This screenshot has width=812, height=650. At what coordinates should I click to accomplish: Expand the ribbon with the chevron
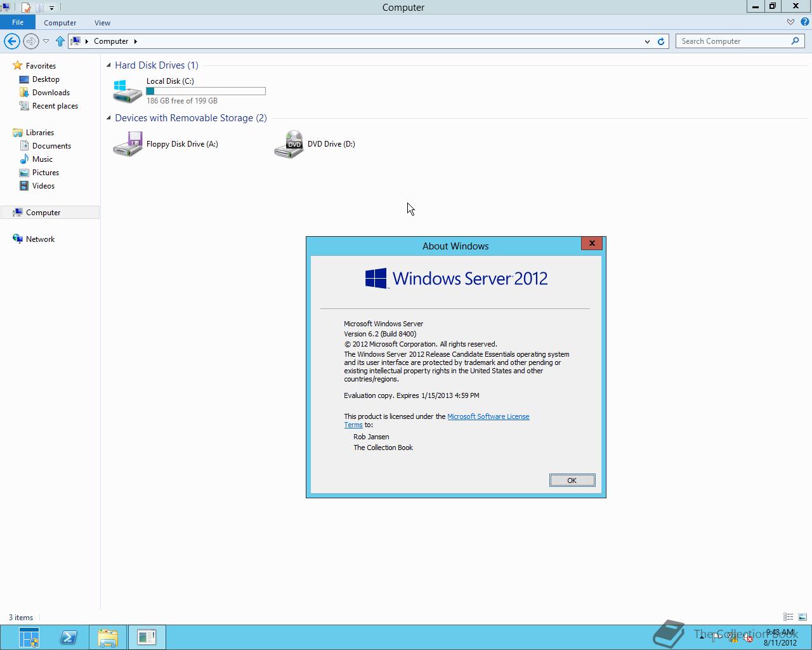790,22
